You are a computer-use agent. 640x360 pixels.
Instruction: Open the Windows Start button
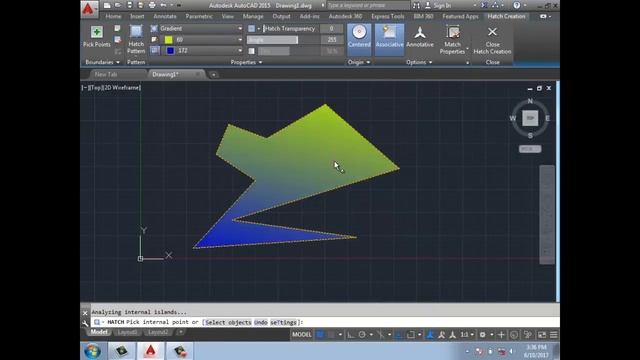[93, 351]
